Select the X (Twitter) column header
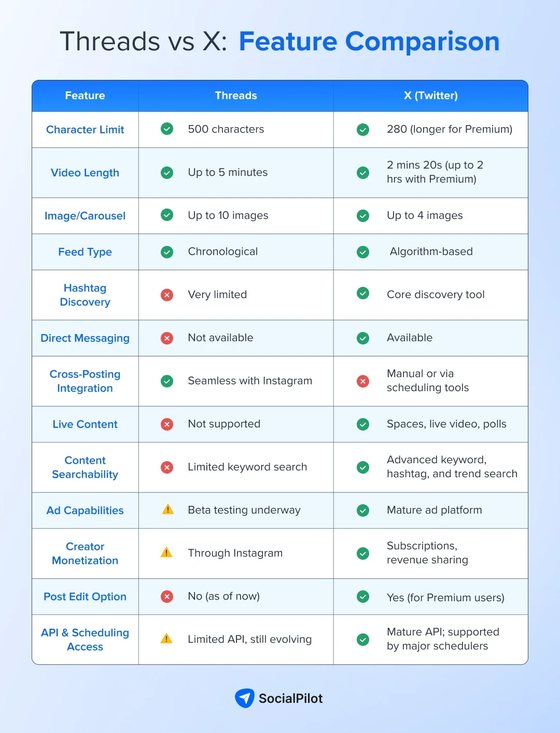The height and width of the screenshot is (733, 560). 430,95
